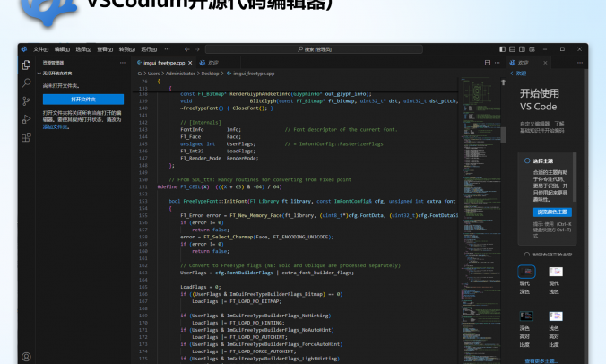Click the C: breadcrumb root

(x=140, y=74)
